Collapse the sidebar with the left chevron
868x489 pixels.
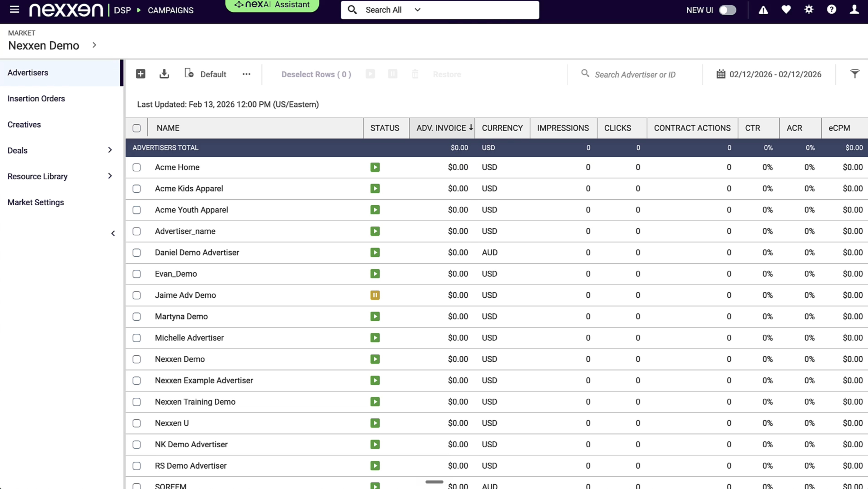coord(113,234)
